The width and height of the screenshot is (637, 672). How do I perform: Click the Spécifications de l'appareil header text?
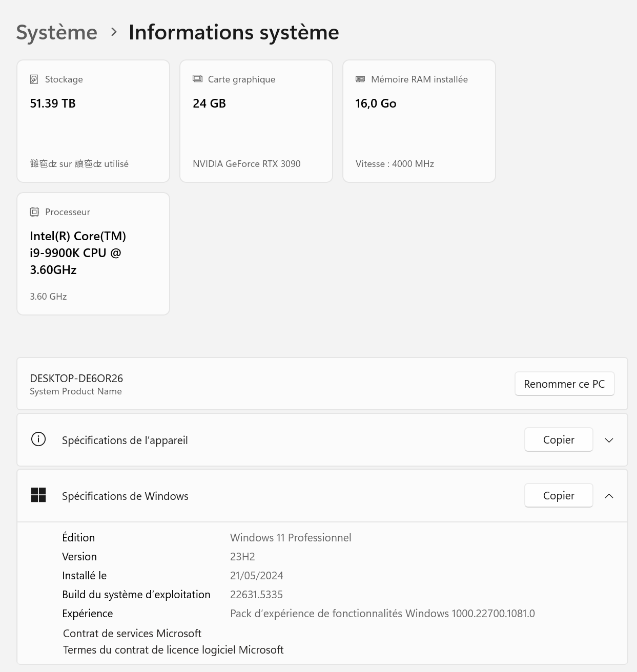click(125, 440)
